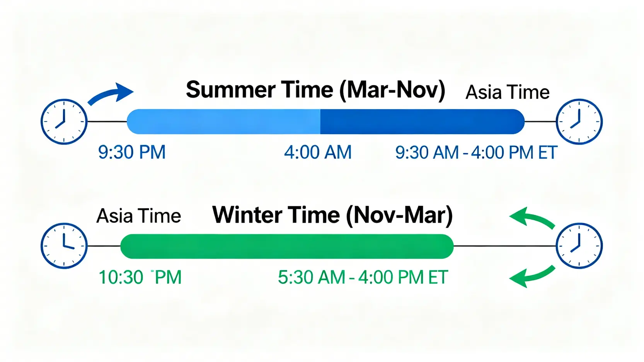Click the green 10:30 PM time label
This screenshot has height=362, width=644.
tap(140, 277)
